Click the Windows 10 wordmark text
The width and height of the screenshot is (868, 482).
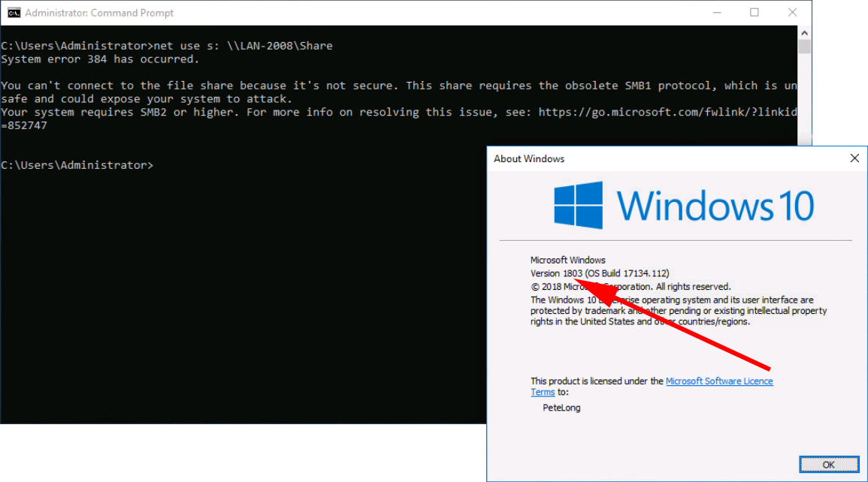tap(715, 205)
